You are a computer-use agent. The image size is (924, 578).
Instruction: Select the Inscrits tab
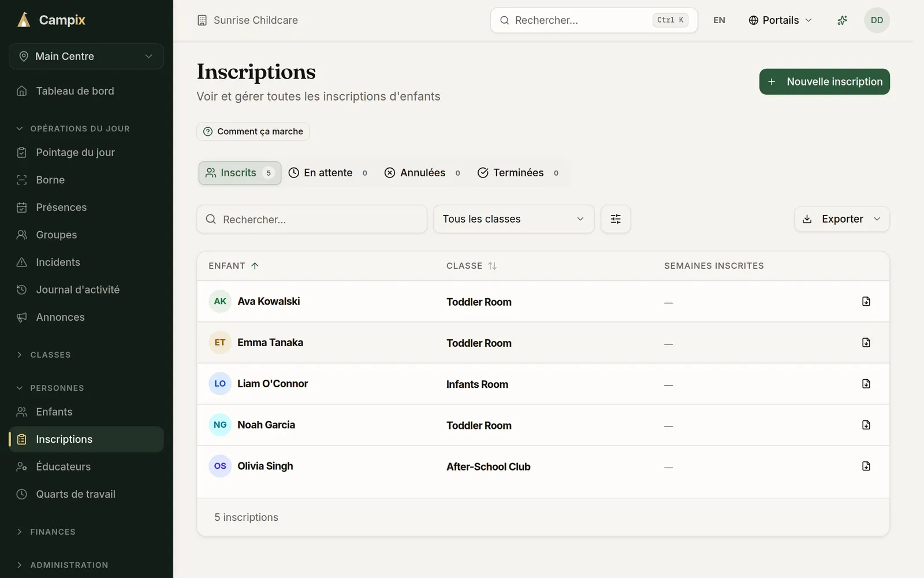[x=240, y=173]
